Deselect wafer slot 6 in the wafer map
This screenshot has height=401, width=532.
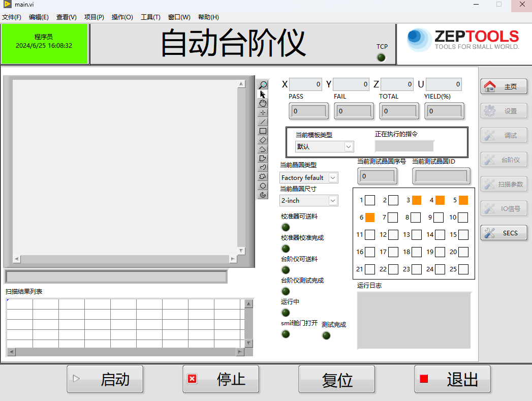(x=369, y=218)
